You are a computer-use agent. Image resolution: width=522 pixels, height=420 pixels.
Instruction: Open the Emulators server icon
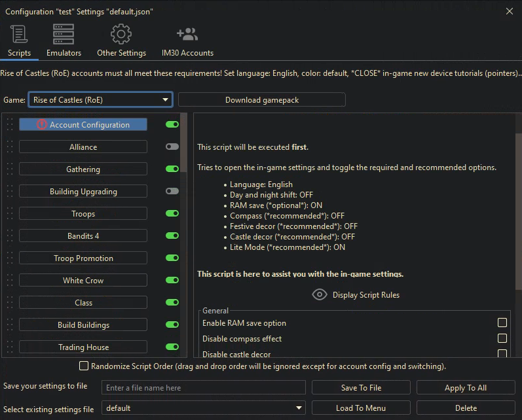(x=64, y=35)
